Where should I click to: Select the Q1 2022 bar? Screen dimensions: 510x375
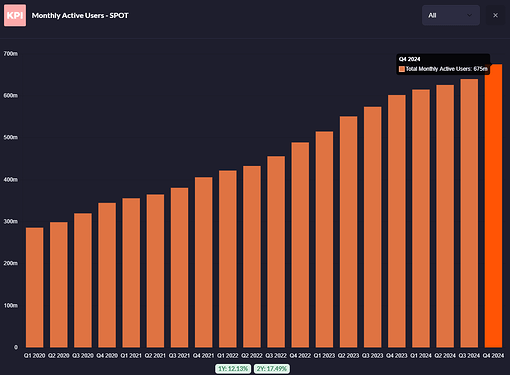pyautogui.click(x=228, y=259)
